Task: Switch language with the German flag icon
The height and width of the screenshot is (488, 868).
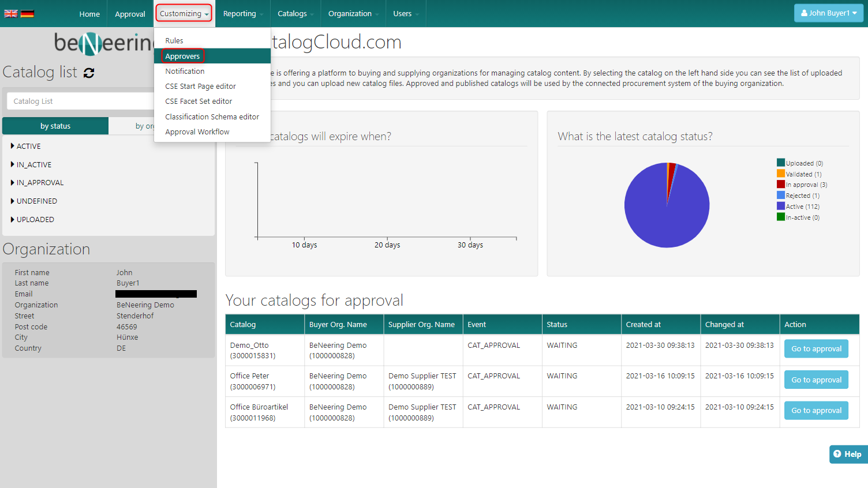Action: pos(27,14)
